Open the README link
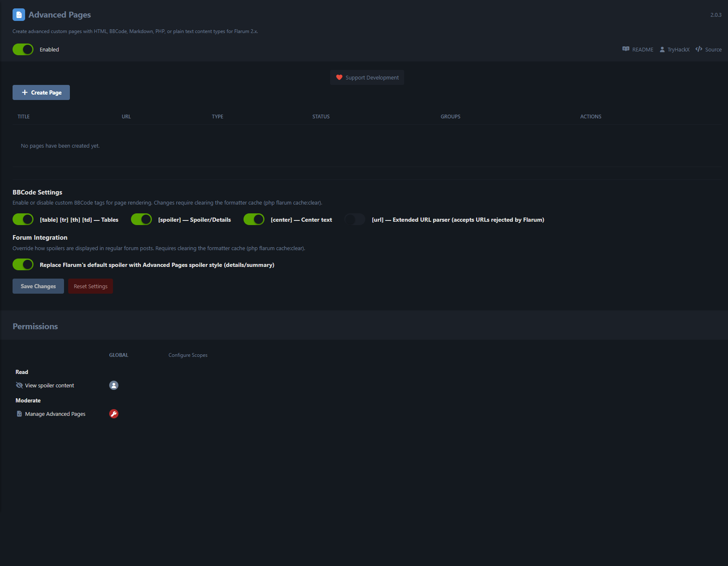Image resolution: width=728 pixels, height=566 pixels. point(638,49)
